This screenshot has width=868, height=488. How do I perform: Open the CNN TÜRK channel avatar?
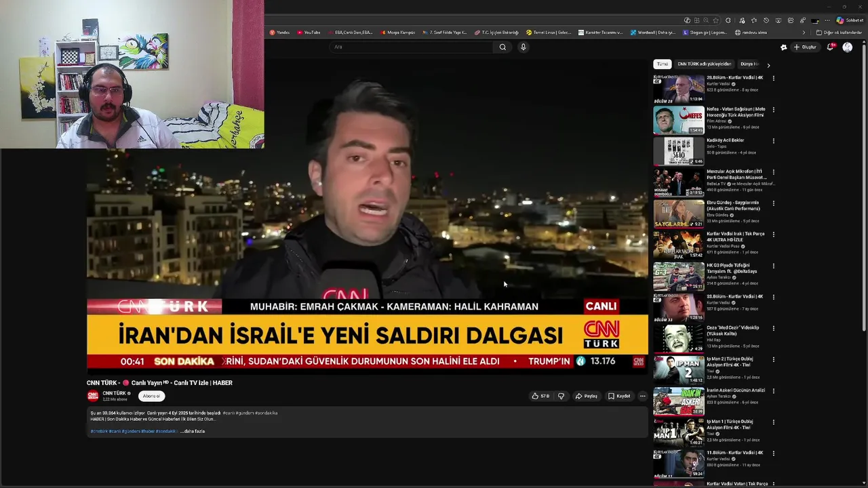click(x=93, y=396)
